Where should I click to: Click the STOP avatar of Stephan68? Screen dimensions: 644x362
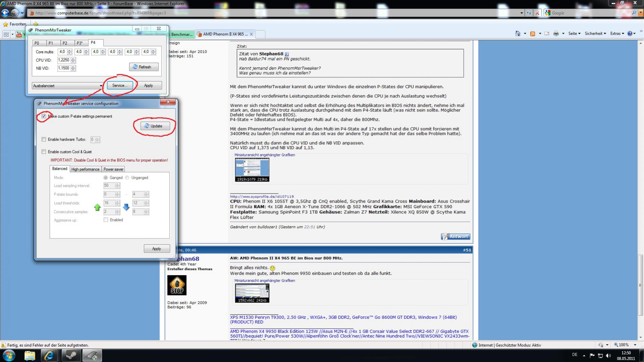coord(177,285)
